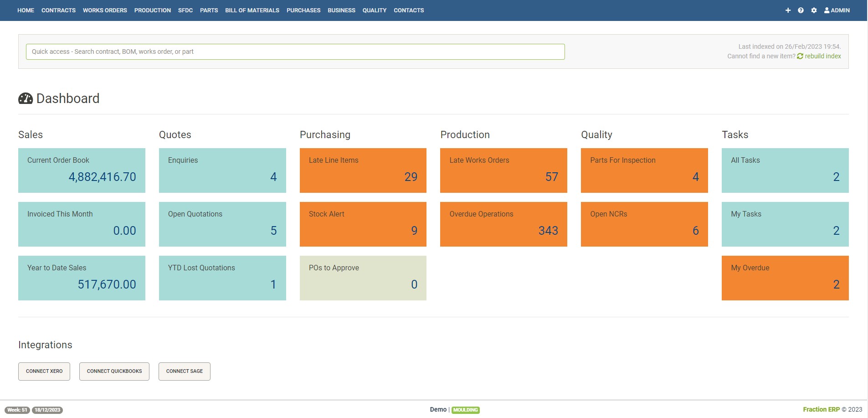Image resolution: width=868 pixels, height=418 pixels.
Task: Click the Connect Xero button
Action: (x=44, y=371)
